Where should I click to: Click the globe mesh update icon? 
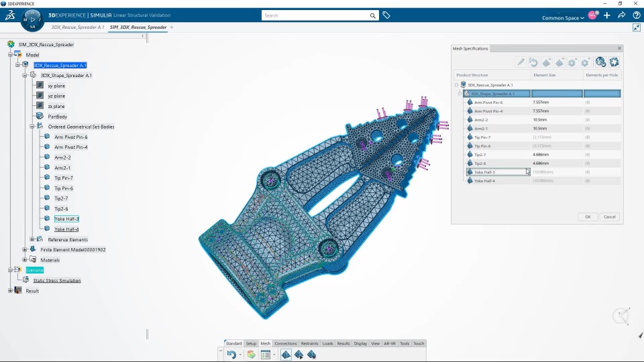600,62
